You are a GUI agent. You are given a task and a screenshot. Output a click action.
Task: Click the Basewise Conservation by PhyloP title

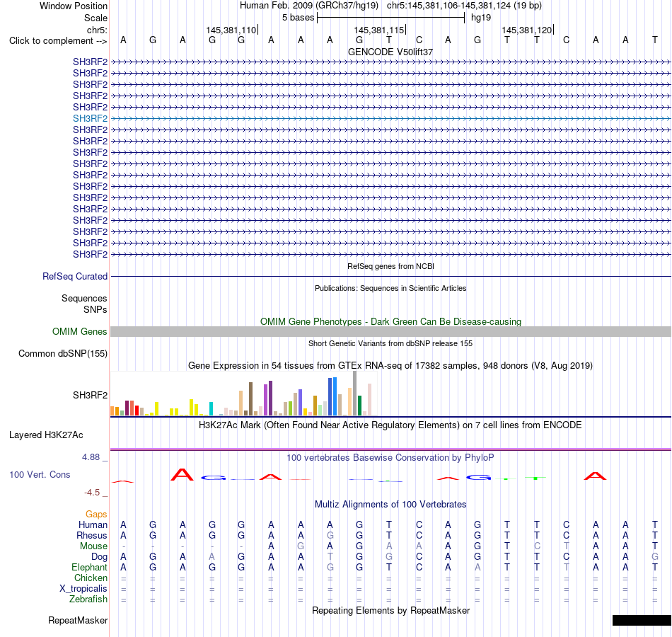pos(390,458)
